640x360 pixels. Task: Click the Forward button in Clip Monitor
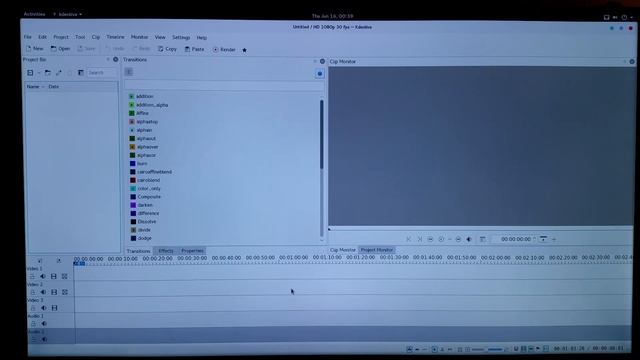click(458, 239)
